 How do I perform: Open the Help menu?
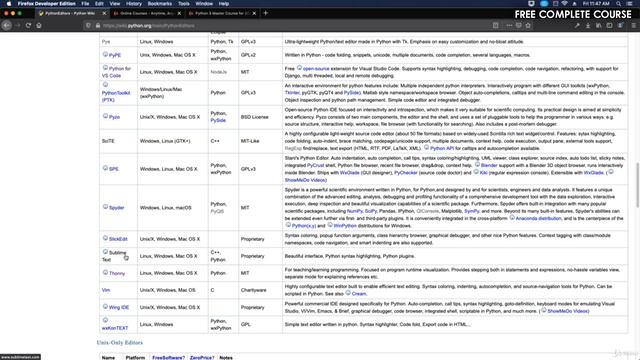click(x=224, y=4)
